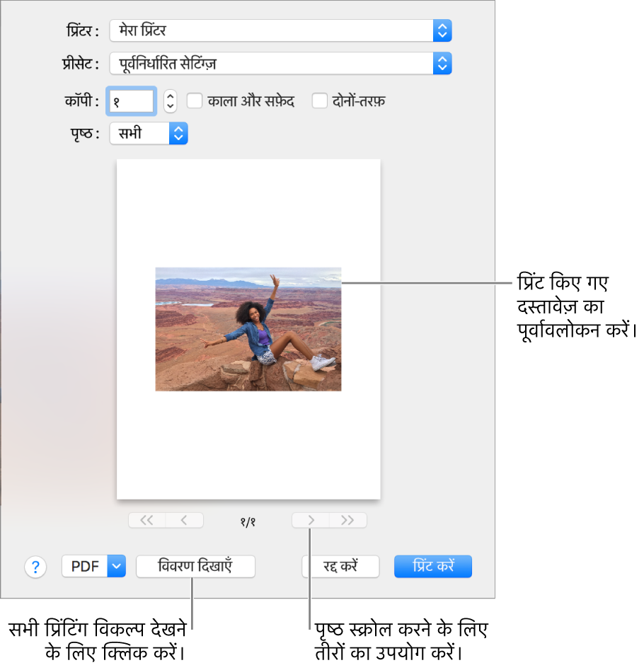Open the पृष्ठ dropdown showing सभी
644x670 pixels.
tap(149, 133)
